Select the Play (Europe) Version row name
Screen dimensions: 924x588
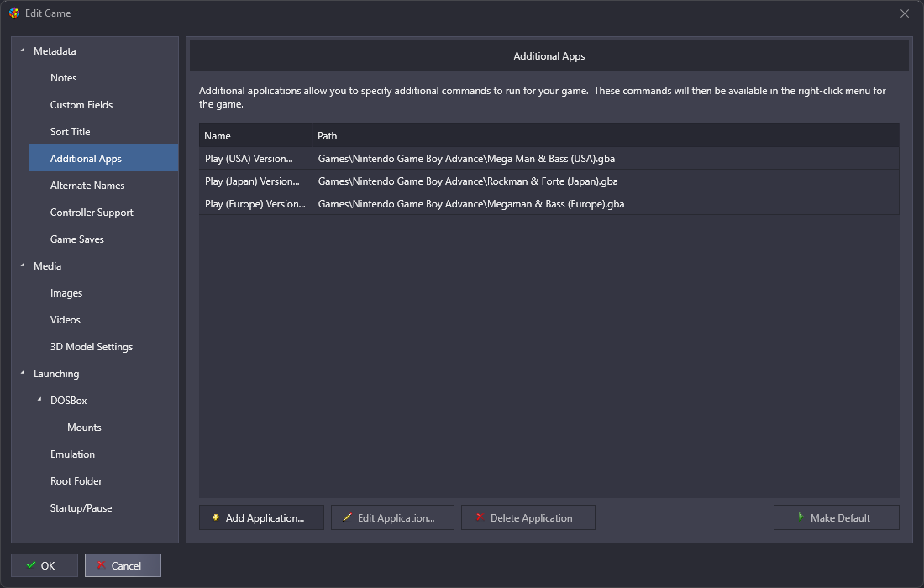click(255, 204)
